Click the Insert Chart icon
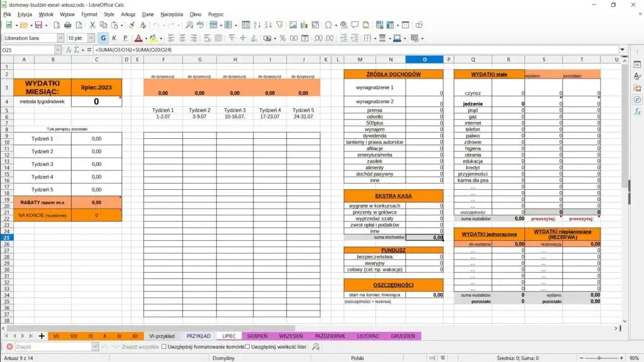 click(x=304, y=25)
